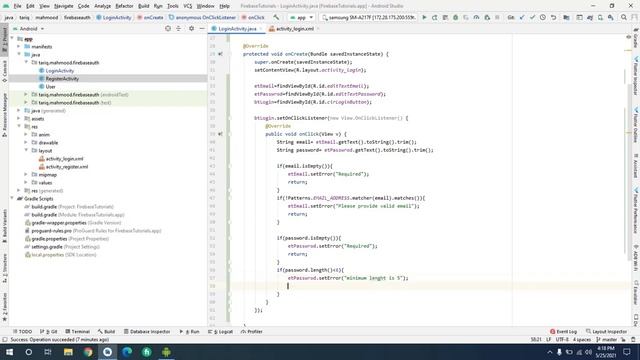Open Project Structure icon in toolbar
640x360 pixels.
click(x=567, y=18)
